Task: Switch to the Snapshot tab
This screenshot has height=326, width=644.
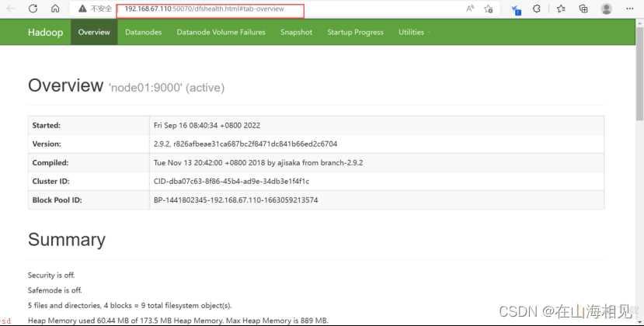Action: [296, 32]
